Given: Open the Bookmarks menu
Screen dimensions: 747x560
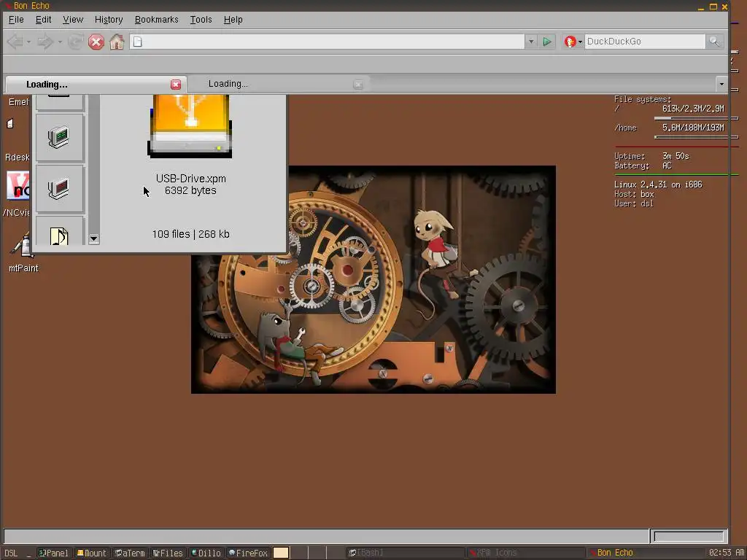Looking at the screenshot, I should (x=156, y=20).
